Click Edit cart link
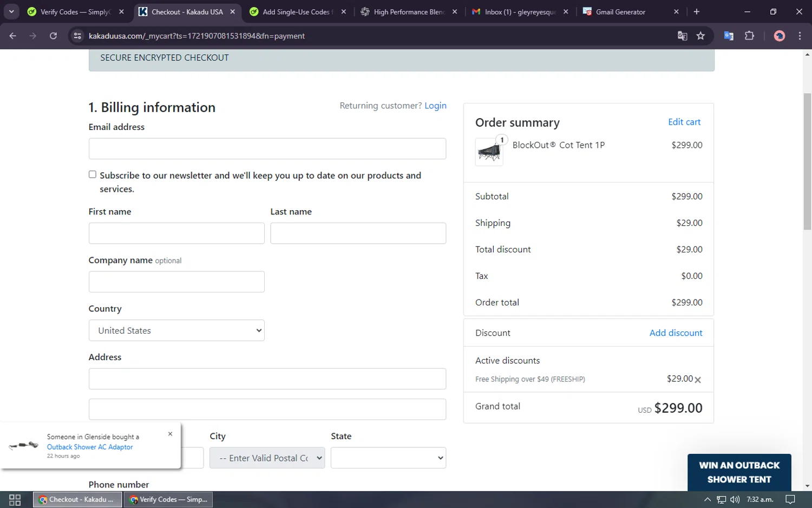Viewport: 812px width, 508px height. (x=684, y=122)
